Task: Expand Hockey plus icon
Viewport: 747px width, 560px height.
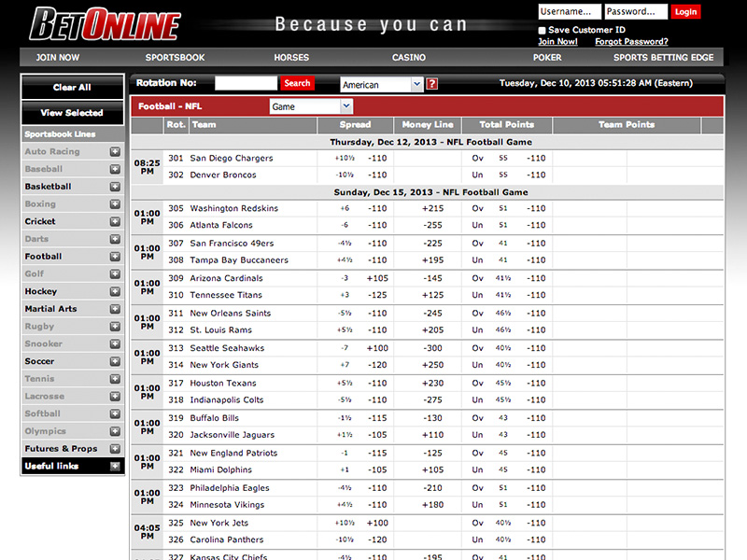Action: [x=115, y=291]
